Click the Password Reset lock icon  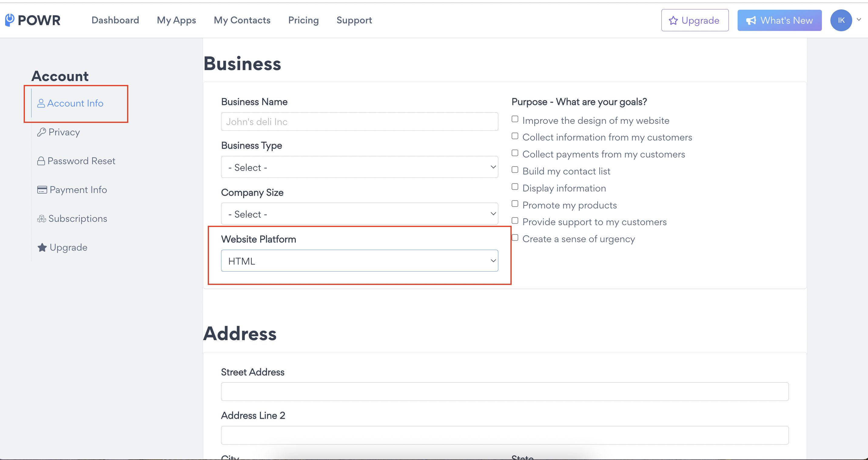click(x=41, y=161)
